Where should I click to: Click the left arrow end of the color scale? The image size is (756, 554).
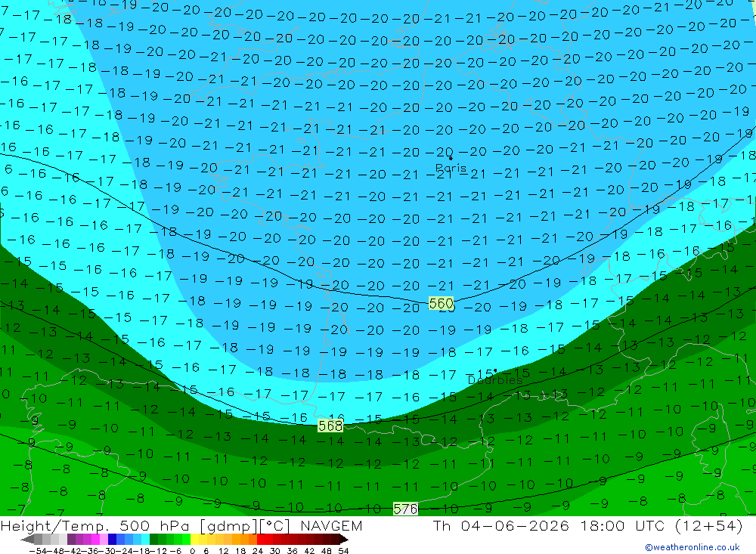click(27, 539)
